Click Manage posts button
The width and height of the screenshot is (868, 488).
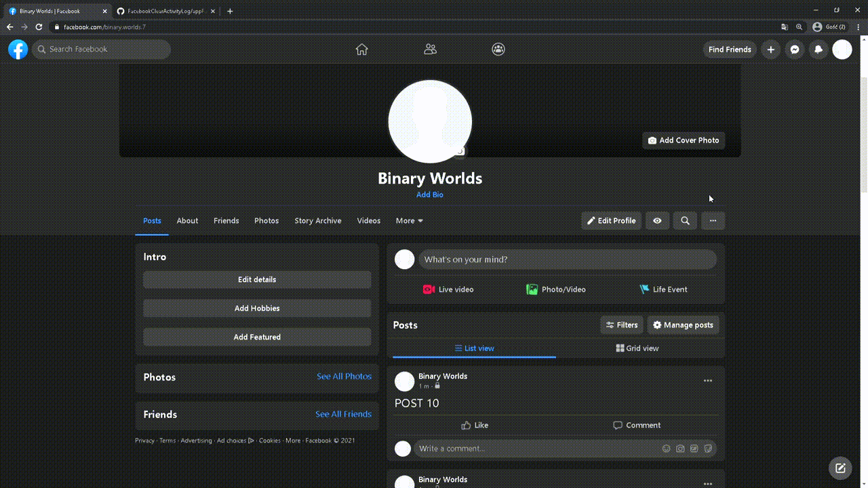click(683, 325)
